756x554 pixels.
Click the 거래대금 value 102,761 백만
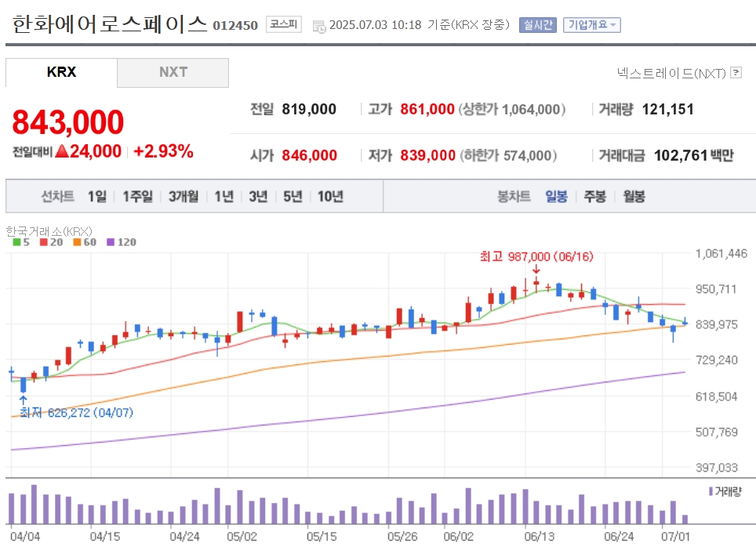point(694,156)
